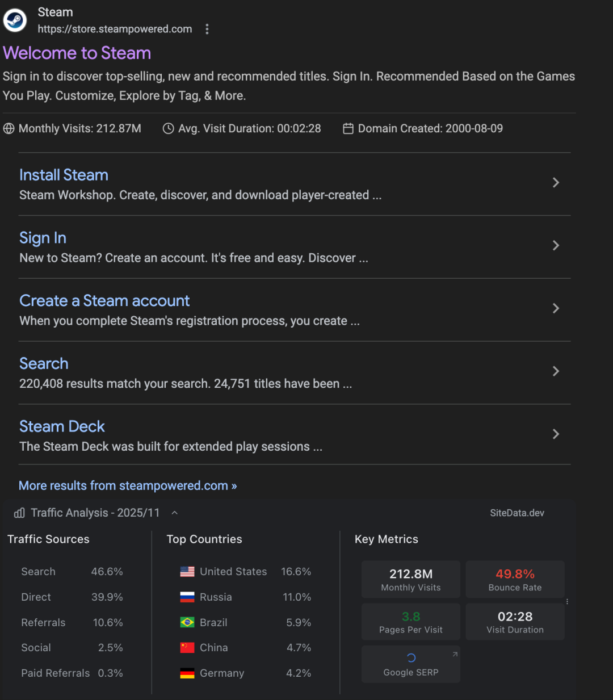Open the Create a Steam account sitelink

coord(104,301)
